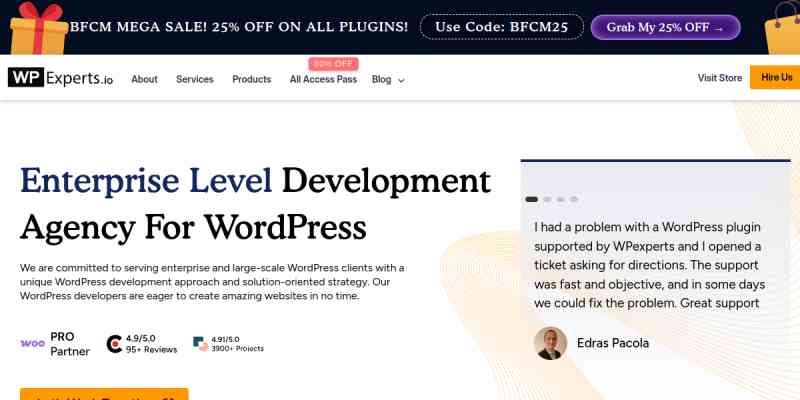Select the first testimonial slider dot
The width and height of the screenshot is (800, 400).
pyautogui.click(x=531, y=199)
